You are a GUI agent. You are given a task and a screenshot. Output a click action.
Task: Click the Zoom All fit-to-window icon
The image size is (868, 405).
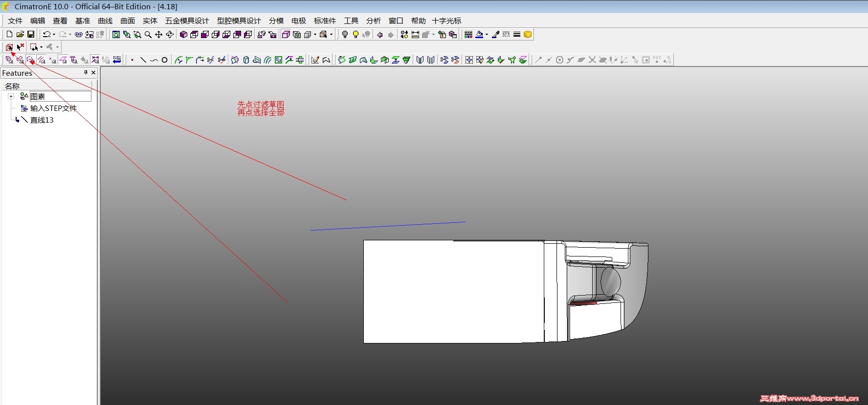pos(116,34)
